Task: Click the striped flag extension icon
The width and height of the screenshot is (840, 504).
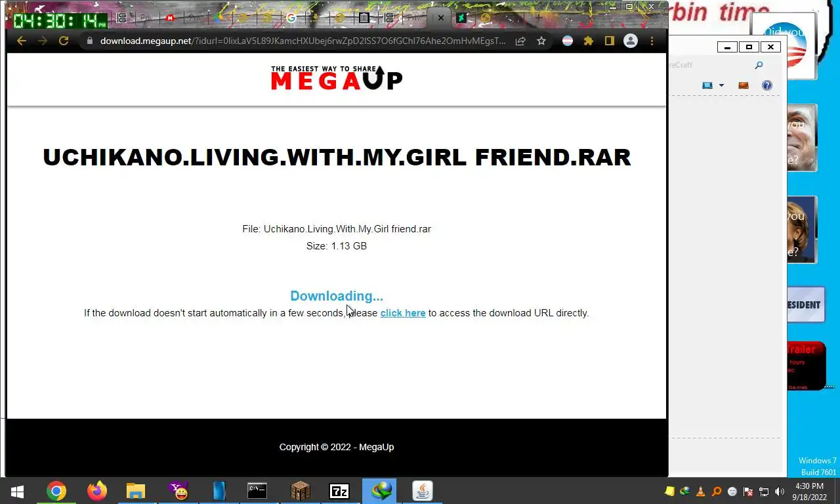Action: [568, 41]
